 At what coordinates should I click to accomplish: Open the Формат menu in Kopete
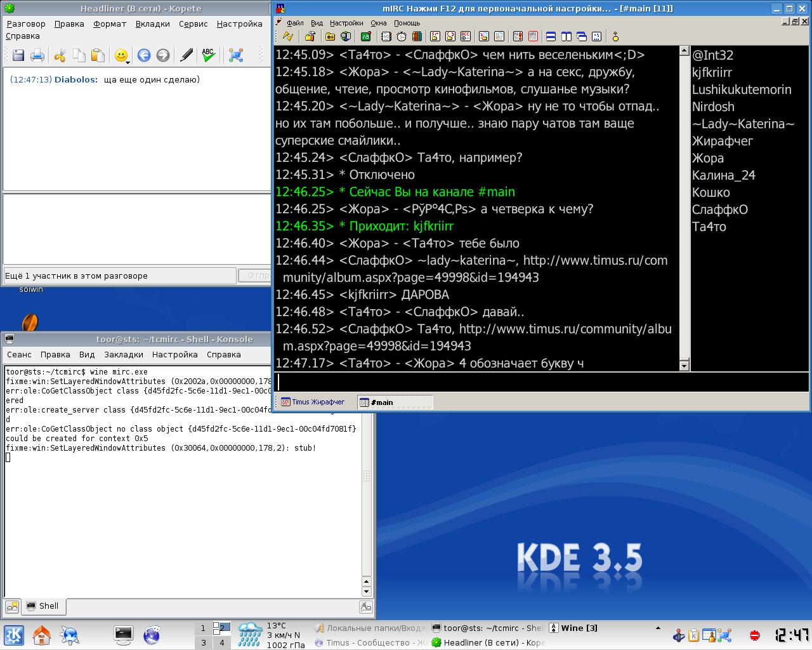pyautogui.click(x=109, y=23)
